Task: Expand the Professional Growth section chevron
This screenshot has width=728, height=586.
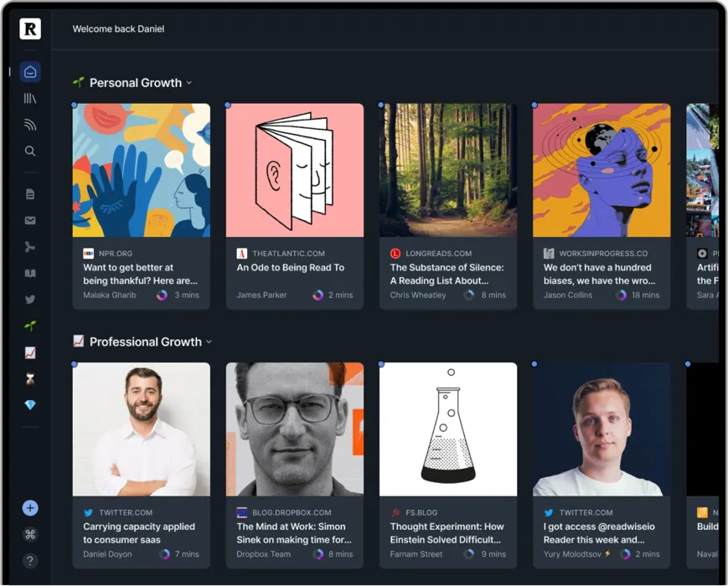Action: 209,342
